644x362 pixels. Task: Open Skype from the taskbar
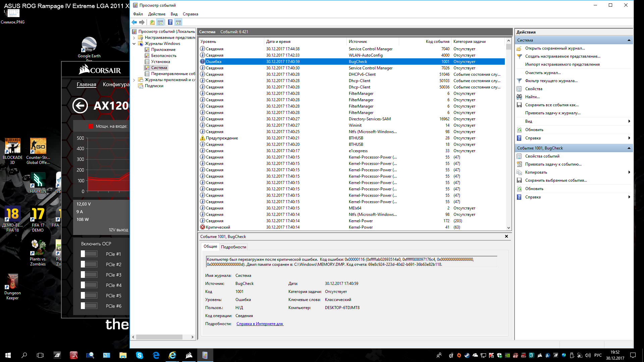coord(140,355)
